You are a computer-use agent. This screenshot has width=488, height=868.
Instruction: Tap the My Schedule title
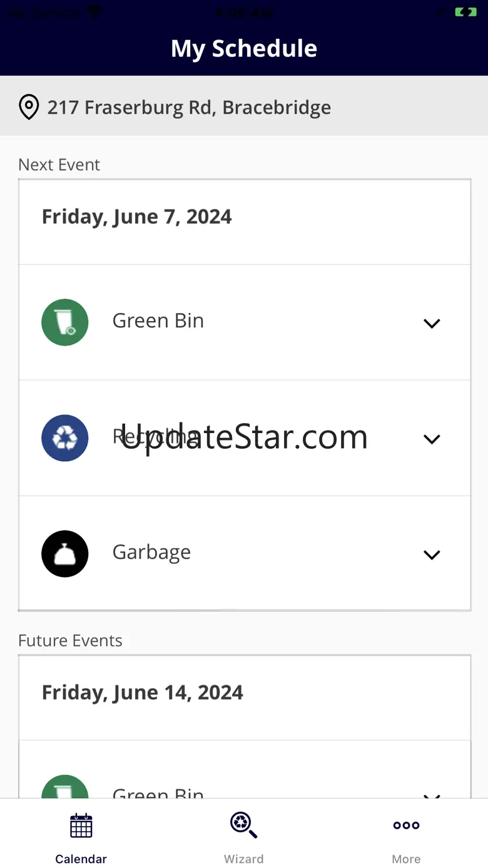(x=244, y=48)
